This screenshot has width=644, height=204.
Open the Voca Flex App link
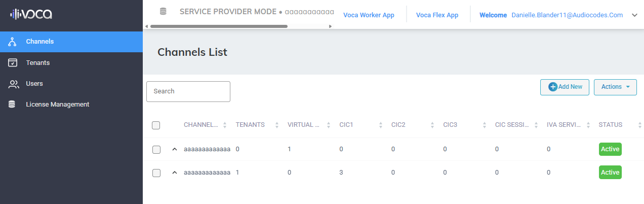[x=437, y=15]
